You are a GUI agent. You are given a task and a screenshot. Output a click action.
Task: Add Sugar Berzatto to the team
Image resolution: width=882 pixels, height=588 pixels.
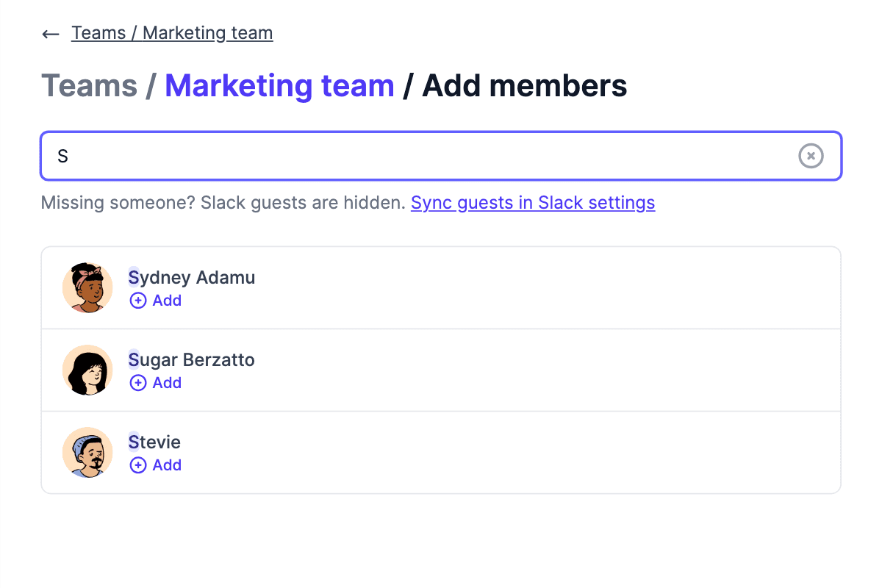point(156,382)
